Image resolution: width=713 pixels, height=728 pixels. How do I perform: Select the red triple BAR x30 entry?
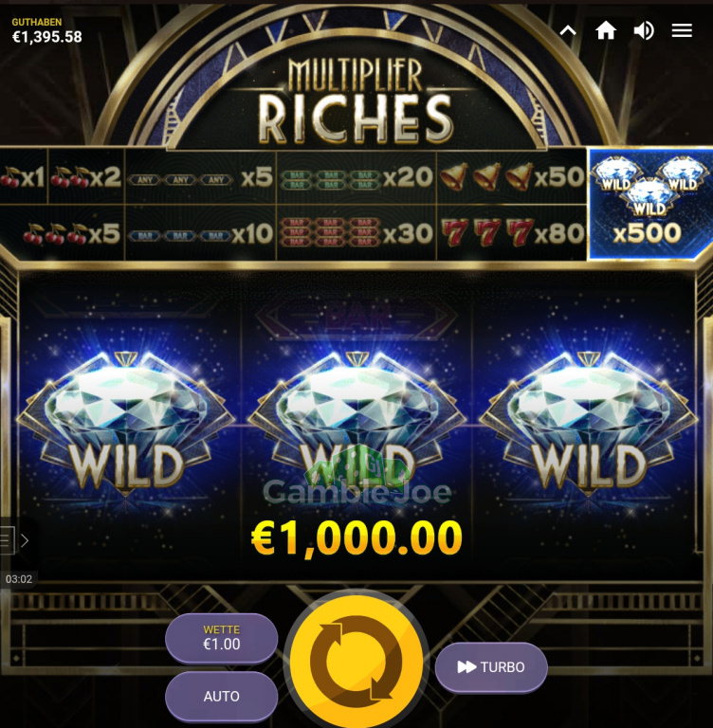click(356, 232)
